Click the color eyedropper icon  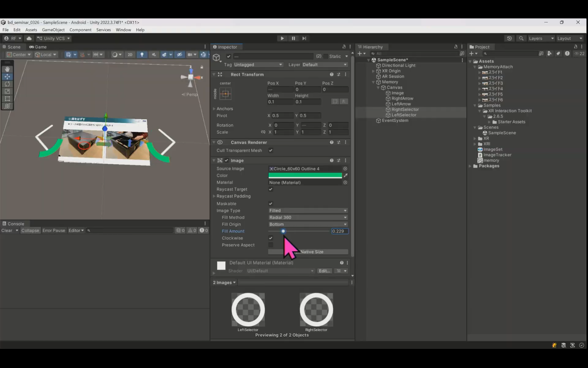pyautogui.click(x=345, y=175)
